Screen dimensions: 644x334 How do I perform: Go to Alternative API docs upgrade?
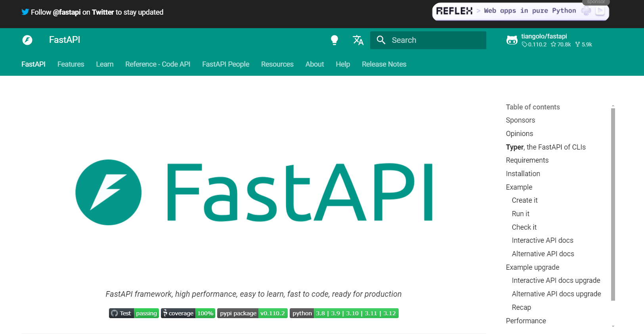[x=556, y=294]
